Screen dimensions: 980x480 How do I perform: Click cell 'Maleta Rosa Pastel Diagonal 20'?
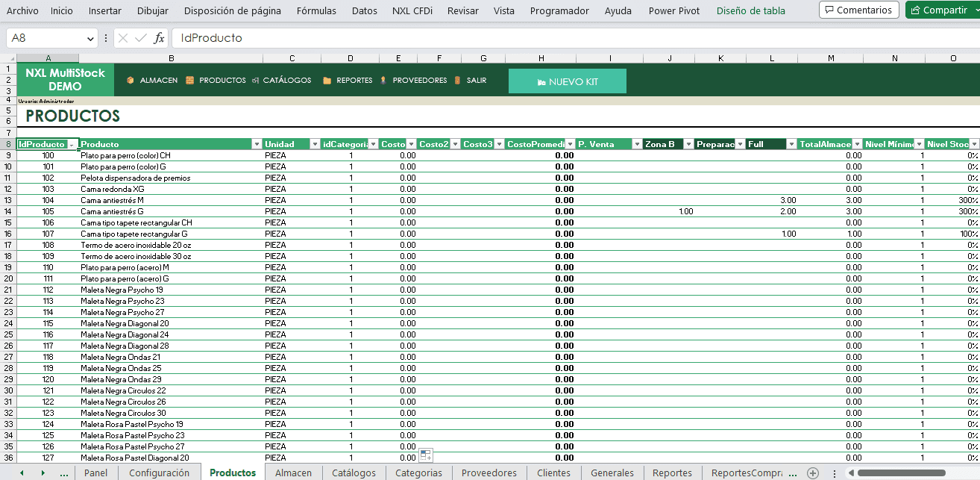point(171,458)
